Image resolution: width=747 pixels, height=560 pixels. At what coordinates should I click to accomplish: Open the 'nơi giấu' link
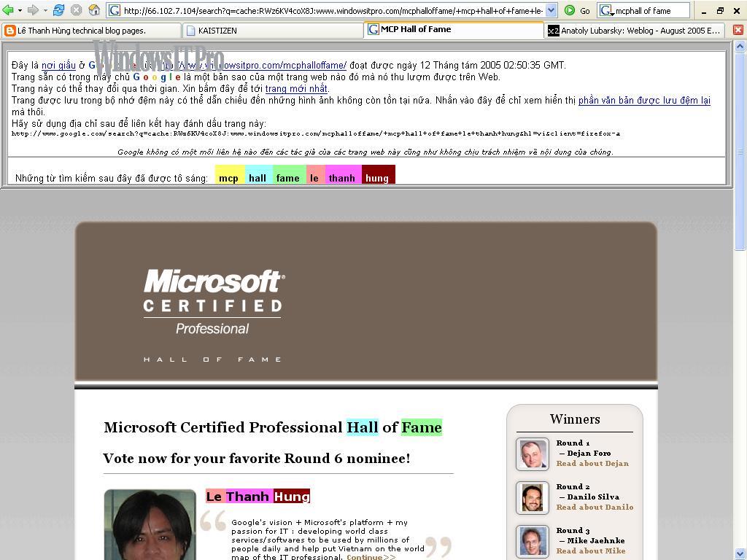tap(58, 65)
